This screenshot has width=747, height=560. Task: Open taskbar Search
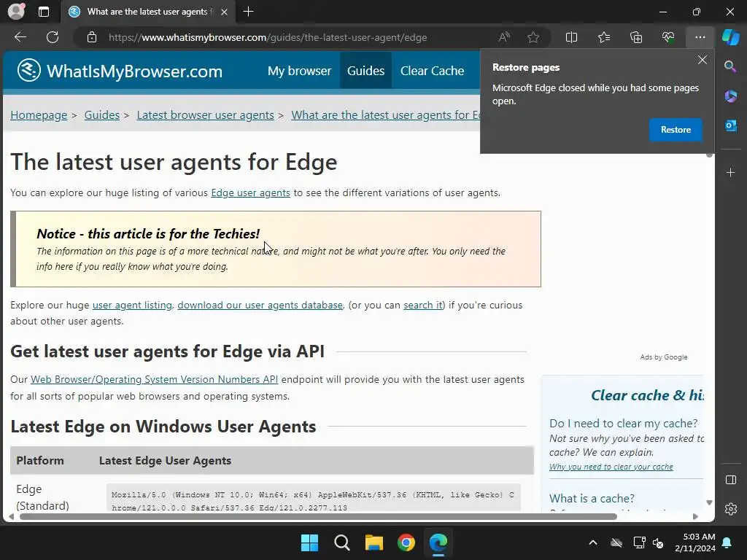[x=342, y=542]
